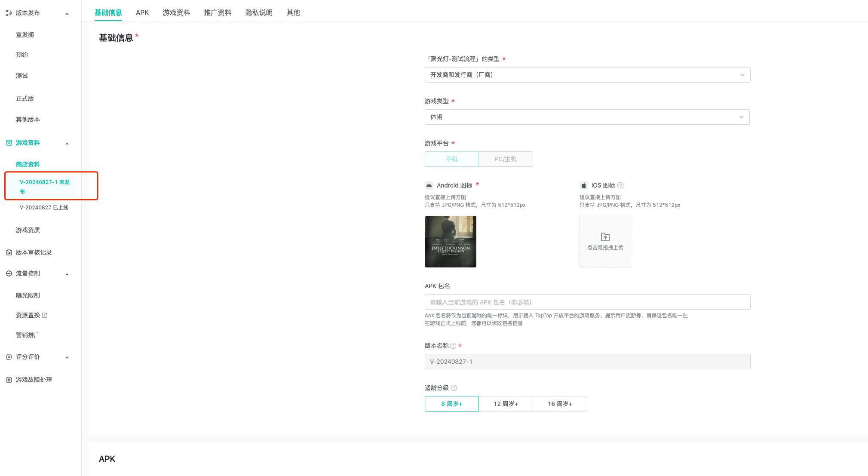Select the 手机 platform option

click(451, 159)
